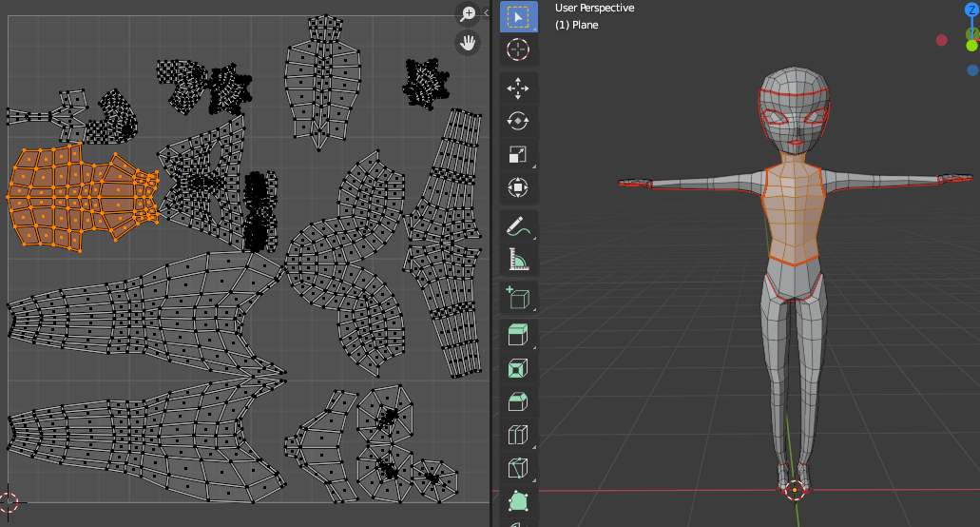980x527 pixels.
Task: Click the dark blue negative Z gizmo dot
Action: coord(972,70)
